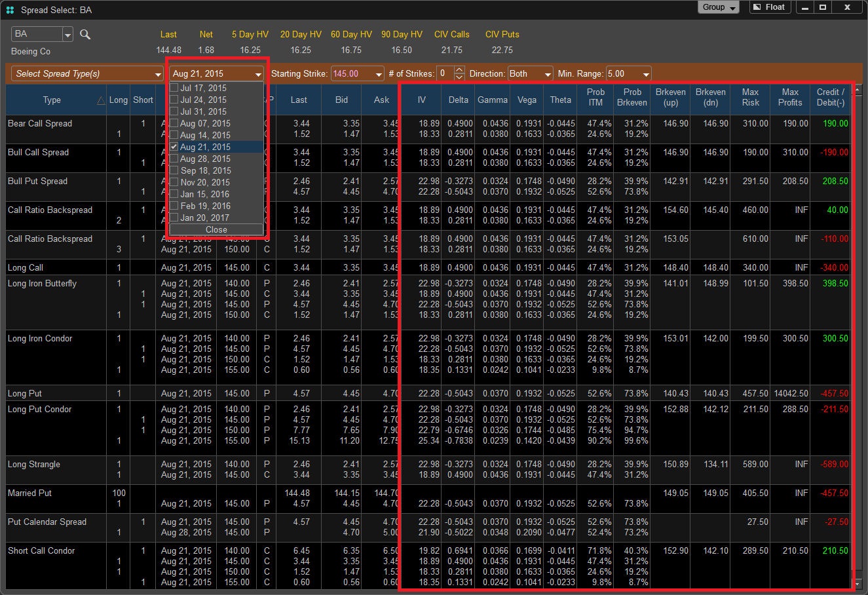Check the Jan 15, 2016 expiration
Screen dimensions: 868x595
174,194
